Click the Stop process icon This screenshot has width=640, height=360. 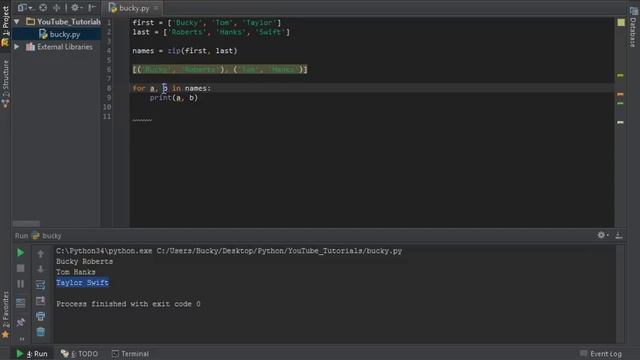click(x=20, y=268)
